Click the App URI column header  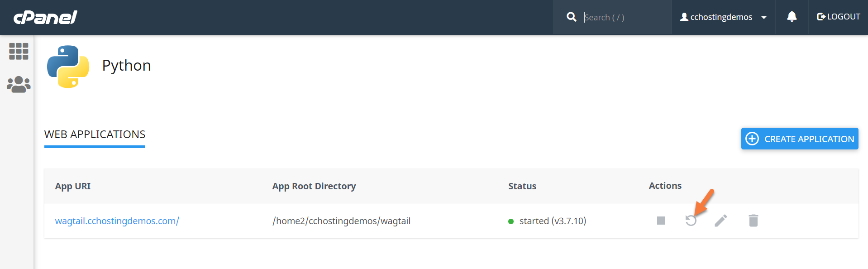tap(73, 186)
